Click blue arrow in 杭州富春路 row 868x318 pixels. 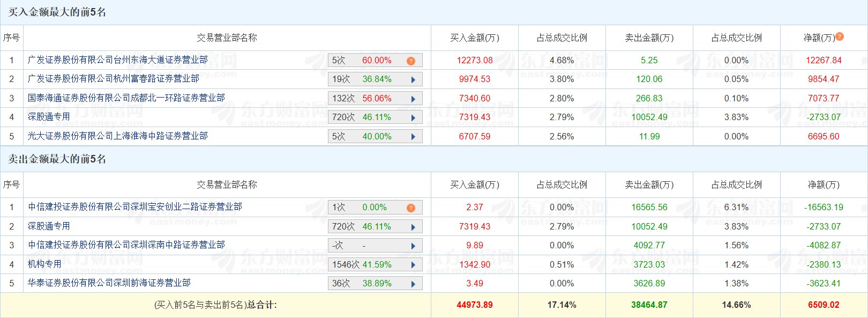[413, 79]
